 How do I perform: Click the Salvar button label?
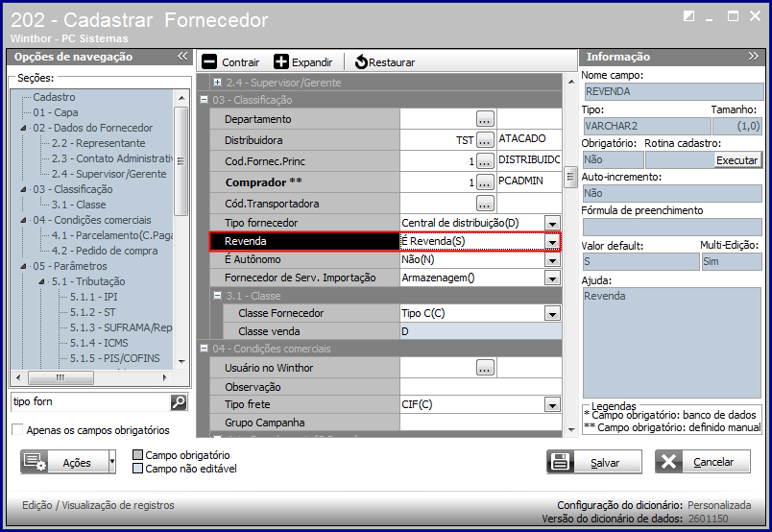pos(605,463)
